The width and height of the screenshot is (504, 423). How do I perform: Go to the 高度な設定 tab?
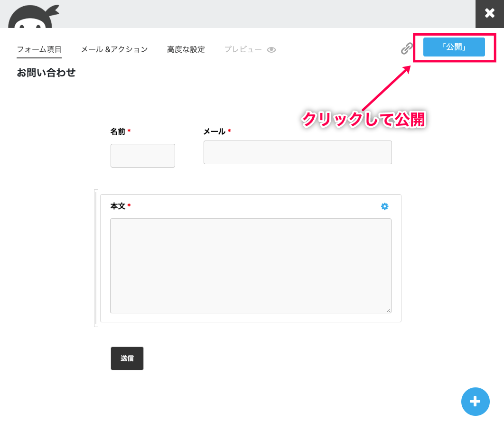(186, 49)
